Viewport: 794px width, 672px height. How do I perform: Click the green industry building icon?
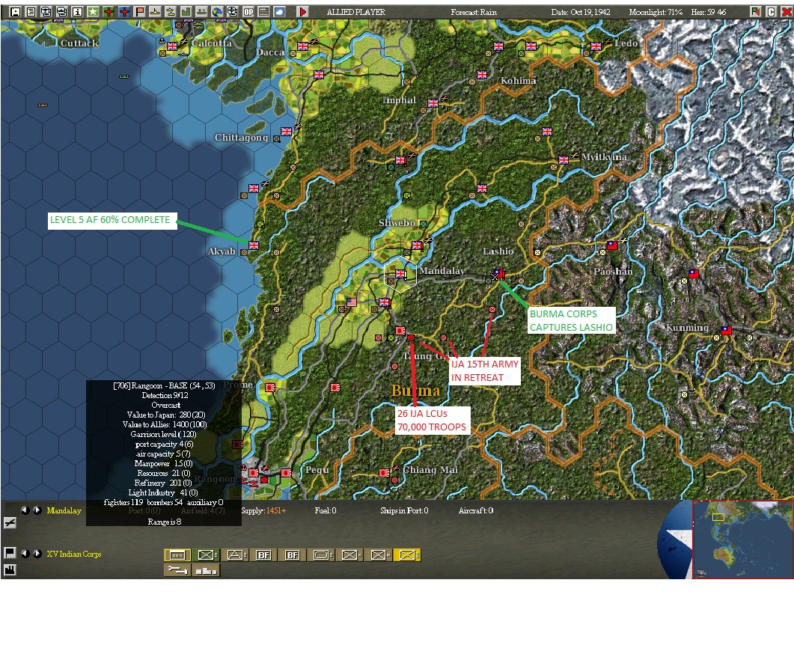[x=186, y=12]
